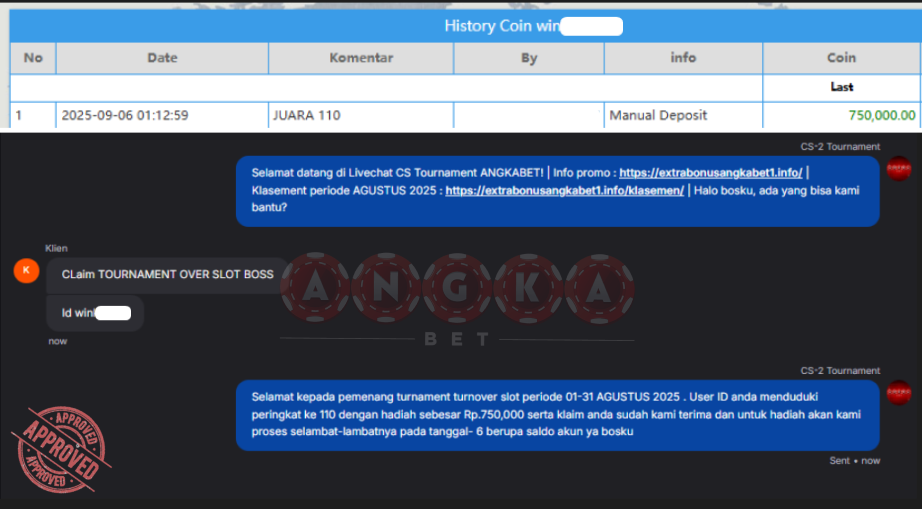Click the JUARA 110 comment cell
The image size is (922, 509).
361,115
